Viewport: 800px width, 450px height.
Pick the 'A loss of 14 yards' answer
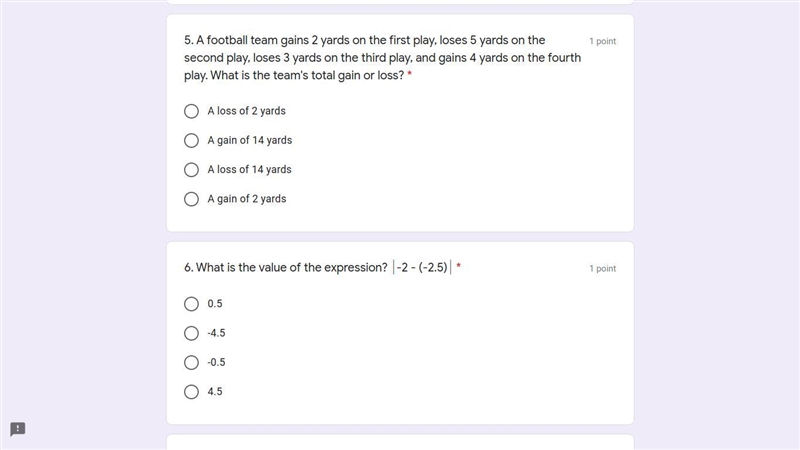tap(191, 169)
